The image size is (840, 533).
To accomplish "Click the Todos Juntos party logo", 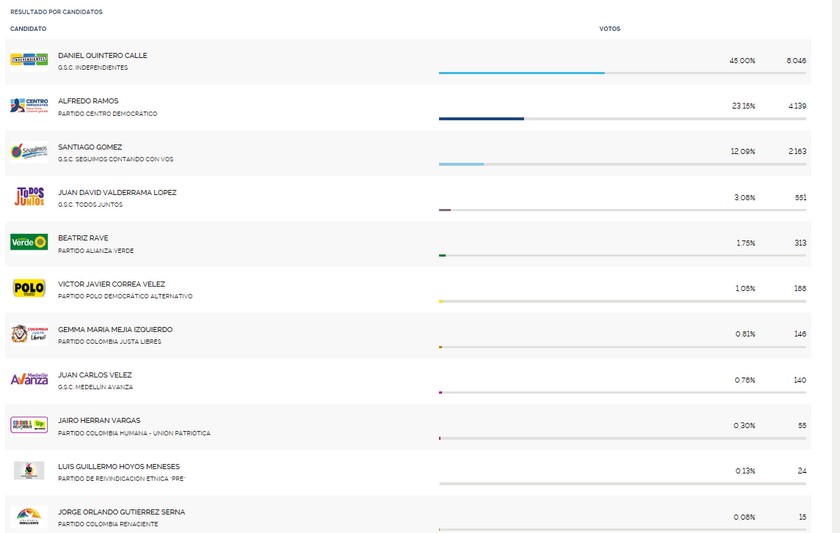I will pos(28,197).
